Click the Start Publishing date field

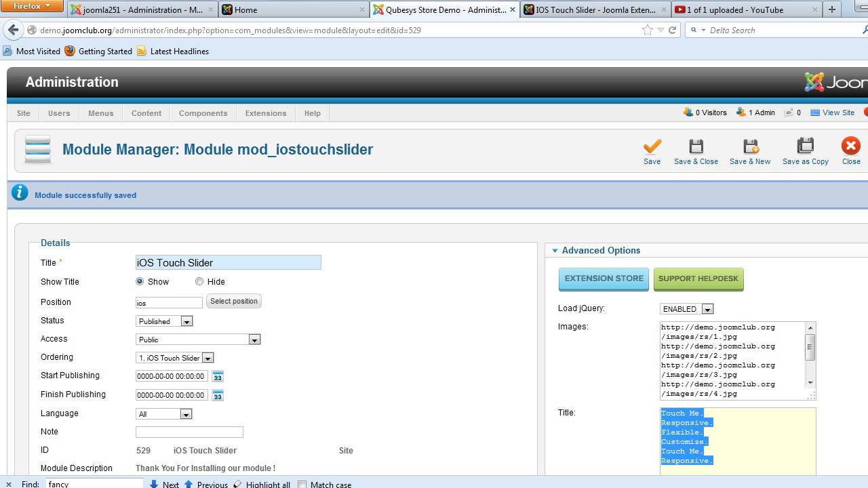tap(172, 376)
